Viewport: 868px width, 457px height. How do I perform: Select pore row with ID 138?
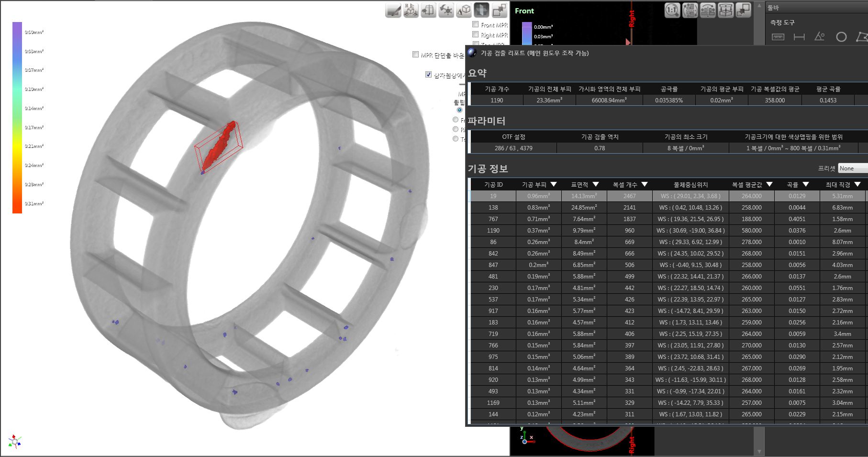[493, 208]
